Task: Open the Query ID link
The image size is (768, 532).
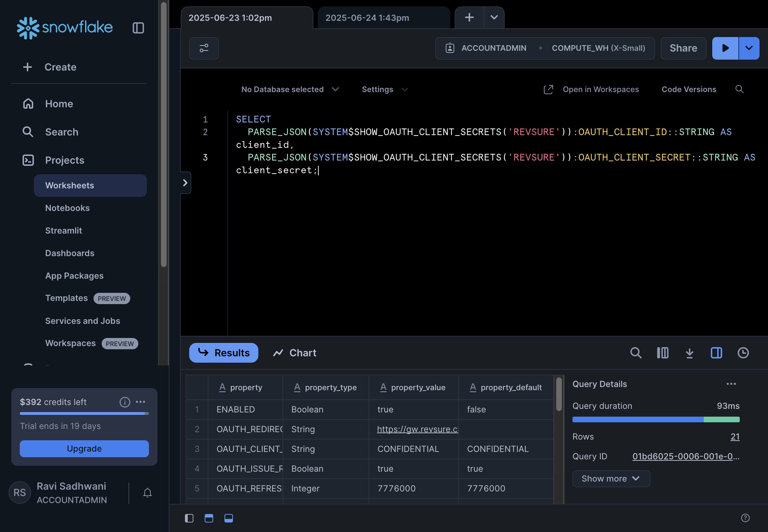Action: point(685,456)
